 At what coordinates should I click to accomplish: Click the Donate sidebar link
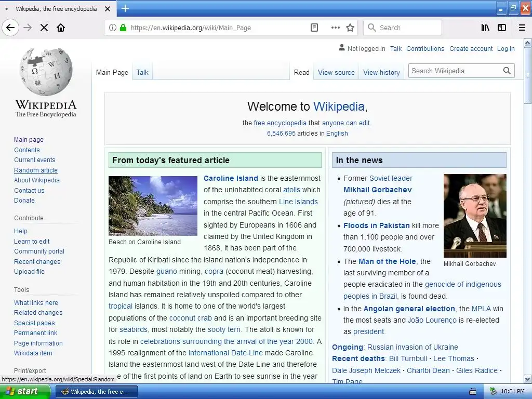[24, 200]
